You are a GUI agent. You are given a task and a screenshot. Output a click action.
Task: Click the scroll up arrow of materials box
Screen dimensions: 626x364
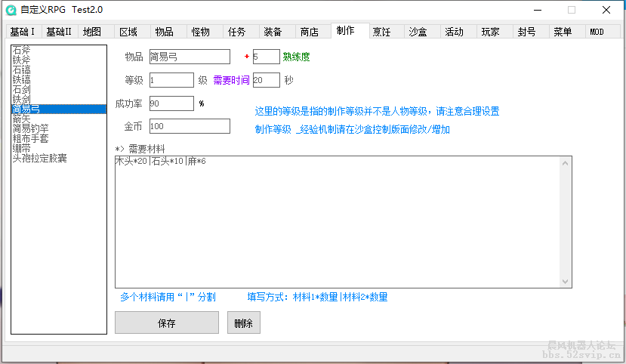(x=565, y=163)
